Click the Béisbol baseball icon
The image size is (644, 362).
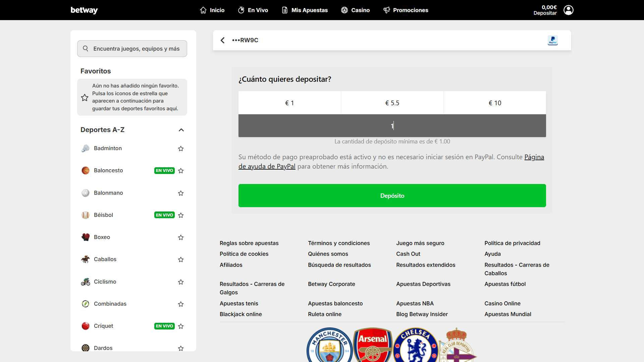click(86, 215)
